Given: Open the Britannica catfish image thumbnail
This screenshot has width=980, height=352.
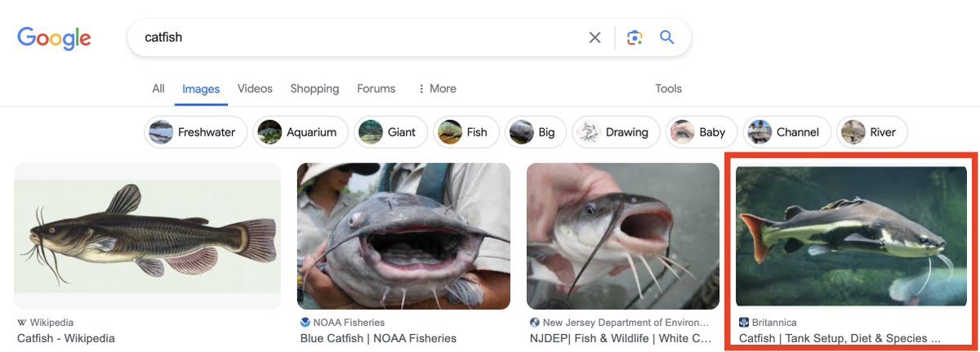Looking at the screenshot, I should (x=852, y=237).
